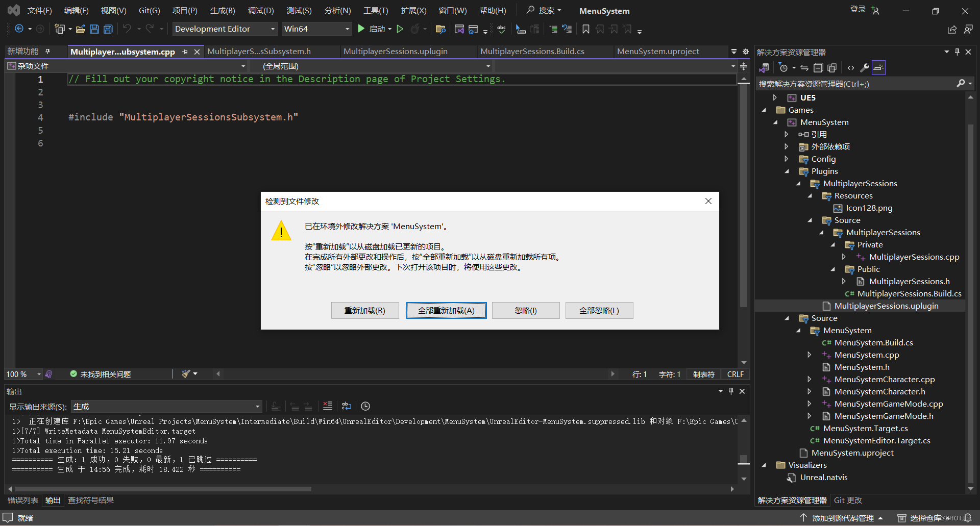This screenshot has width=980, height=526.
Task: Open the Win64 platform dropdown
Action: (317, 29)
